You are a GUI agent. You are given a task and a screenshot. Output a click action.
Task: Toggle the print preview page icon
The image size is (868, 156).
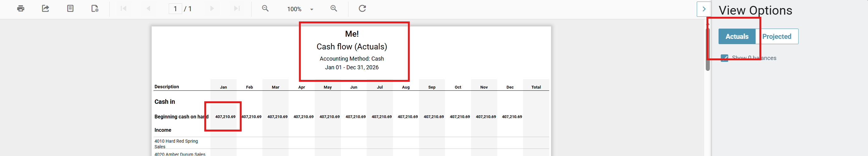pos(70,9)
